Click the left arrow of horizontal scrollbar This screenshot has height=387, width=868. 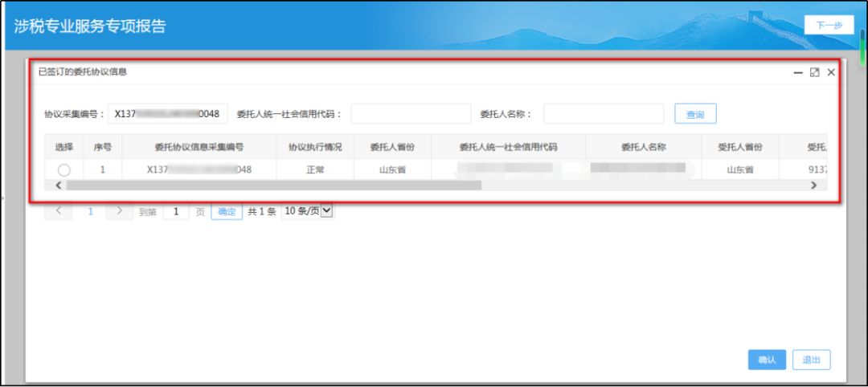tap(59, 185)
